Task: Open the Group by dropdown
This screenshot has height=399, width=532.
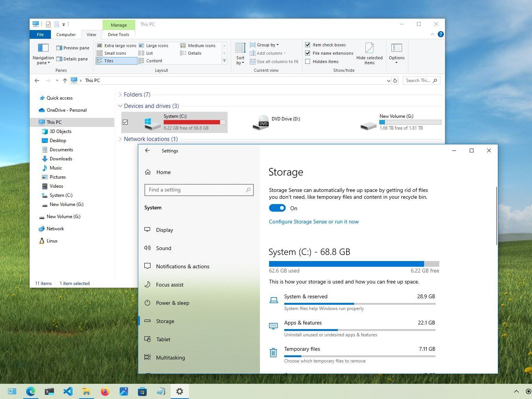Action: click(x=264, y=45)
